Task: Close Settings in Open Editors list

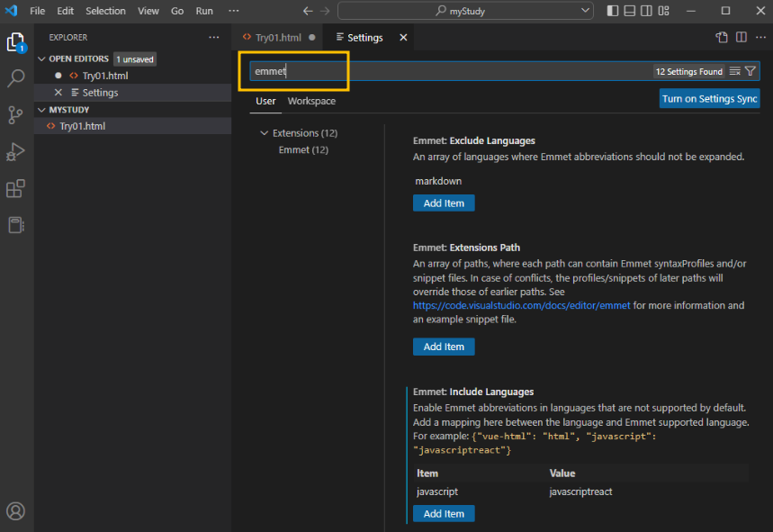Action: tap(58, 92)
